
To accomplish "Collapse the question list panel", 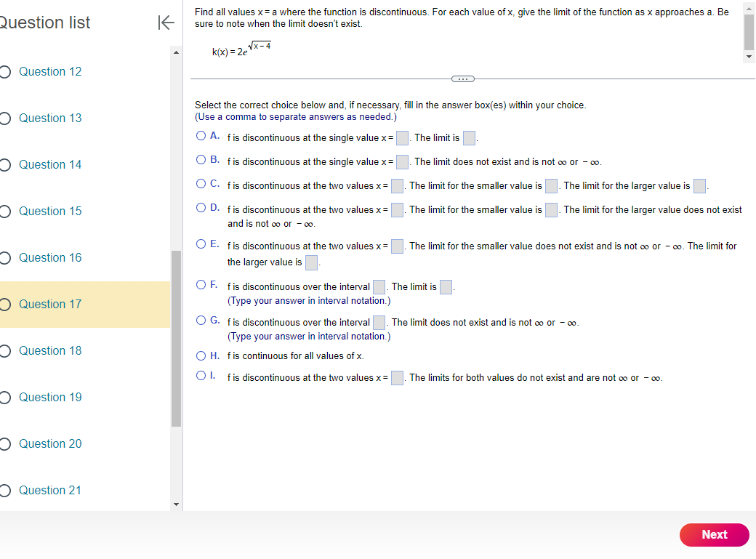I will 166,23.
